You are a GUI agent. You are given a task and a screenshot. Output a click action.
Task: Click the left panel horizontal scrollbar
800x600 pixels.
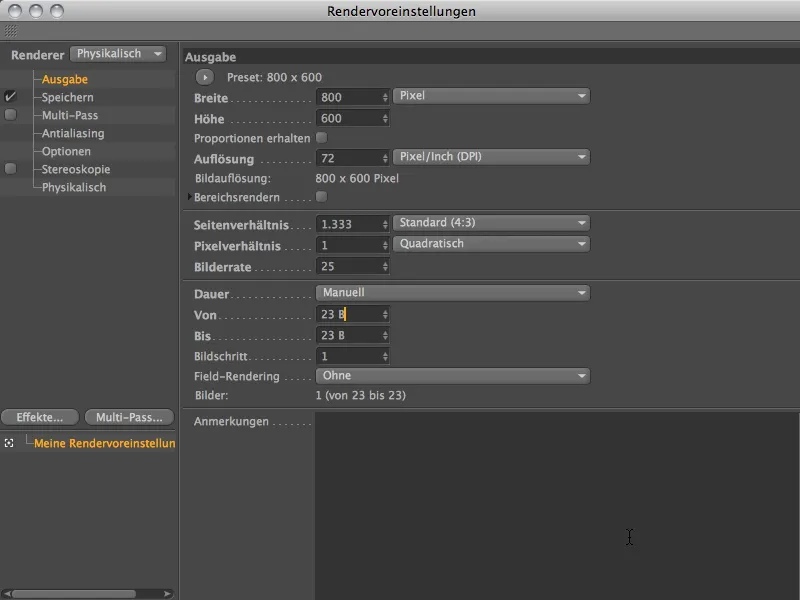point(74,594)
